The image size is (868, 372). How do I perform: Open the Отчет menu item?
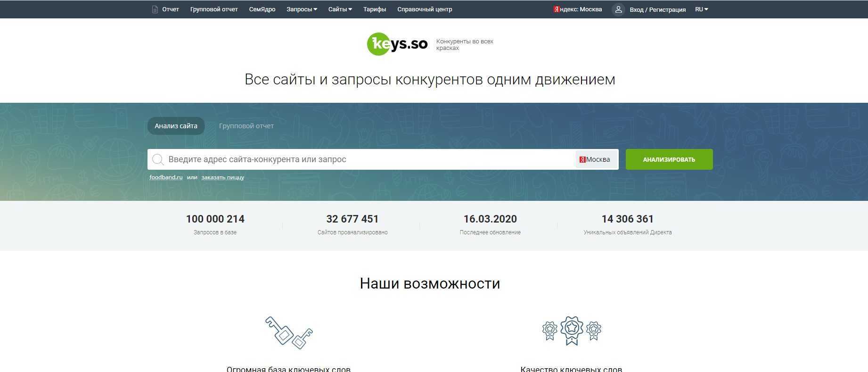[171, 9]
